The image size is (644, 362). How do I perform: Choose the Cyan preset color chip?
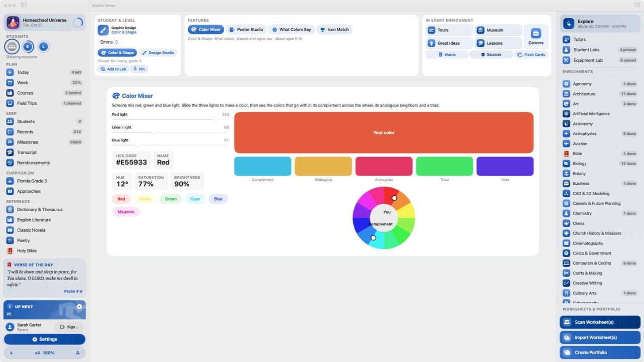195,199
